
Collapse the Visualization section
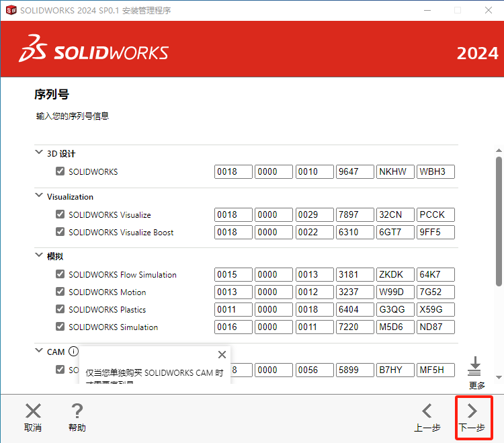click(39, 195)
